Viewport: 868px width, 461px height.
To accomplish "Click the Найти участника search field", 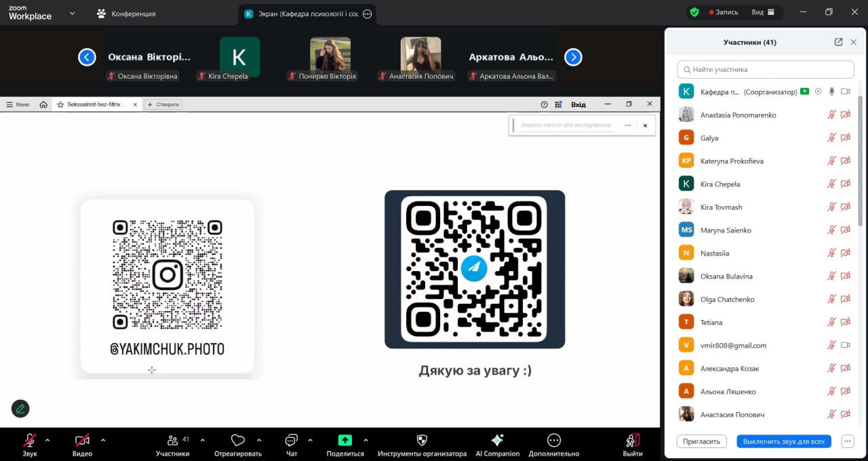I will tap(765, 69).
